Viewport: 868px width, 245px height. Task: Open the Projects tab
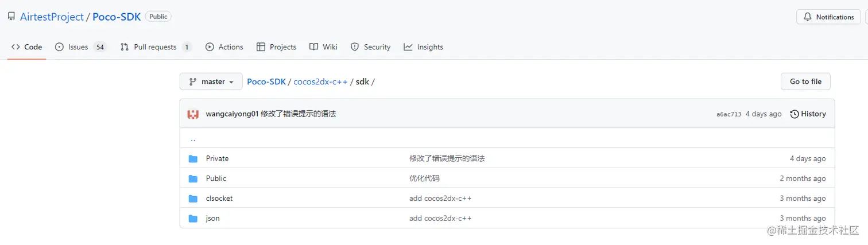[x=276, y=47]
